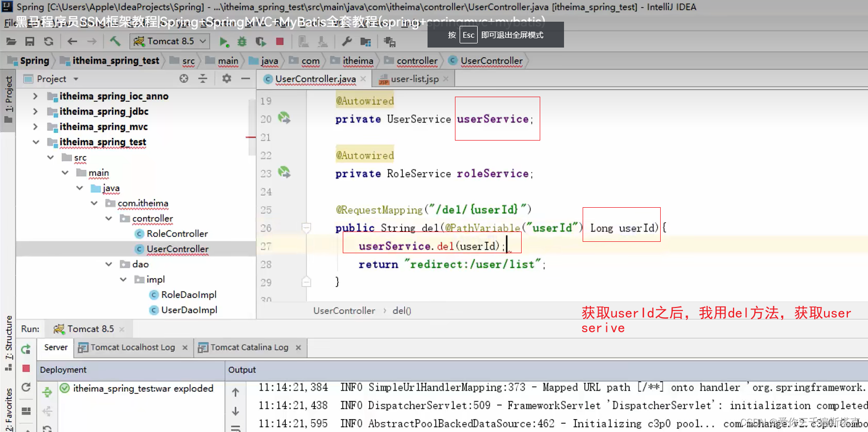The width and height of the screenshot is (868, 432).
Task: Click the output down arrow icon
Action: point(235,411)
